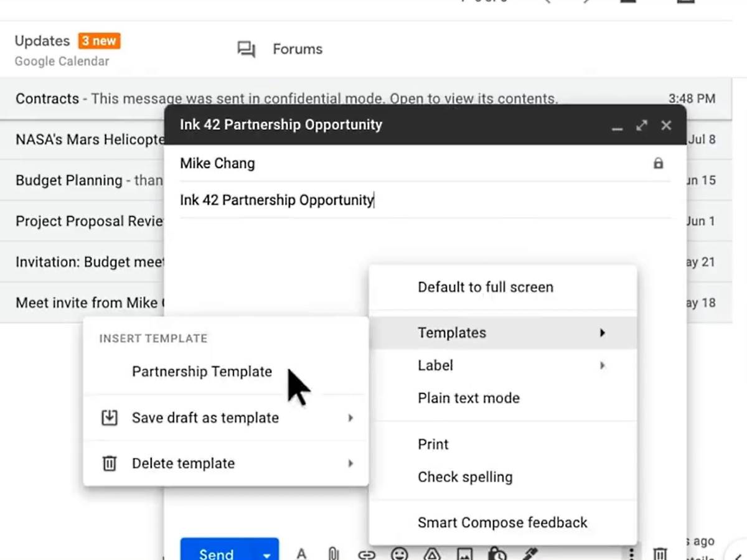Choose Check spelling from menu
747x560 pixels.
465,477
